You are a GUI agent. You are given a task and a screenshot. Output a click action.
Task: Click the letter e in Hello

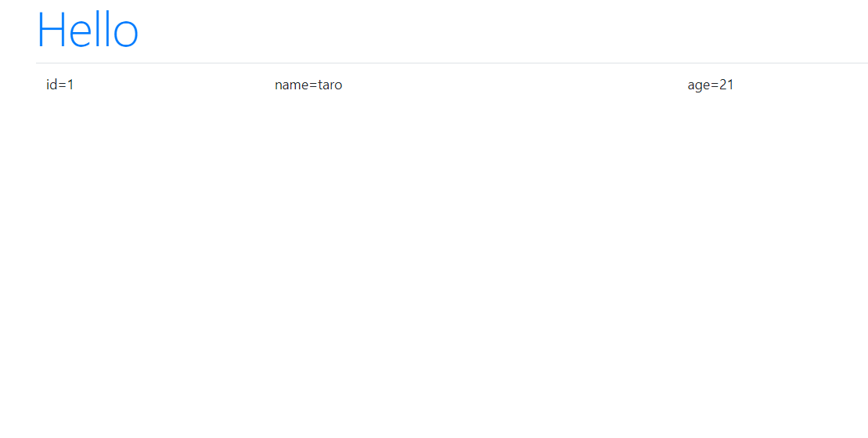coord(81,34)
